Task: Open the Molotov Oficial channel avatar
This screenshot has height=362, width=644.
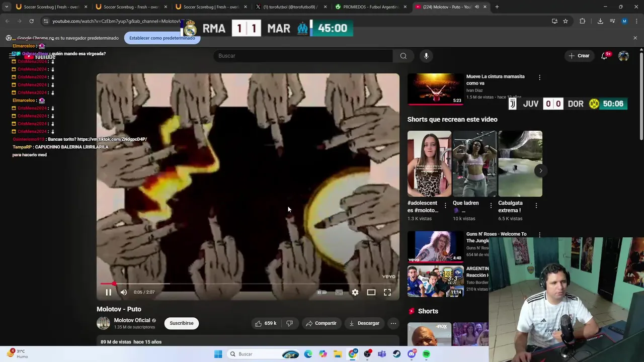Action: (103, 323)
